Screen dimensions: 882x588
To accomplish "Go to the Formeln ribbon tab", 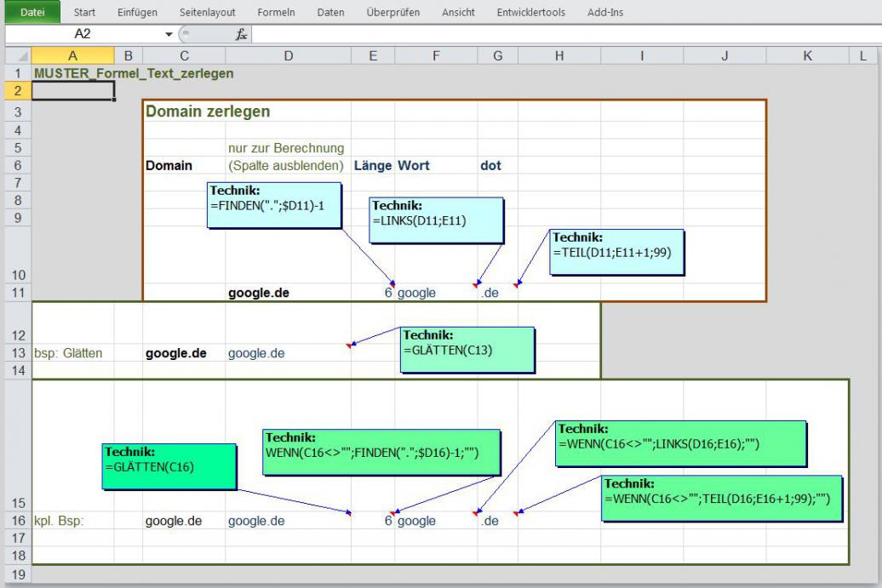I will (x=276, y=13).
